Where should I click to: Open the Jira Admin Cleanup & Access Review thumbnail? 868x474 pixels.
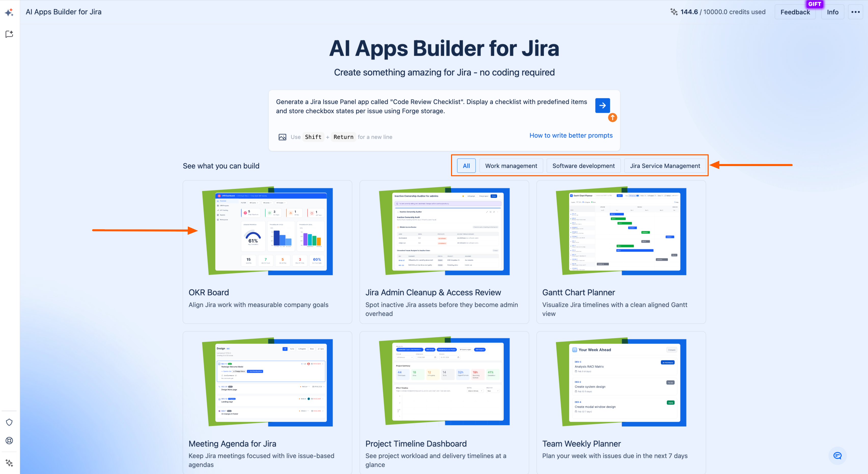click(444, 231)
